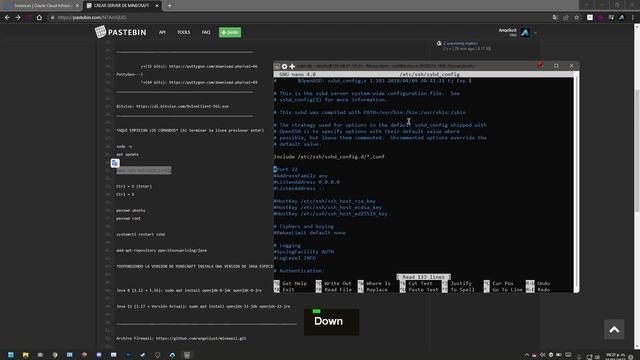The width and height of the screenshot is (640, 360).
Task: Open the Windows Start menu
Action: (x=11, y=355)
